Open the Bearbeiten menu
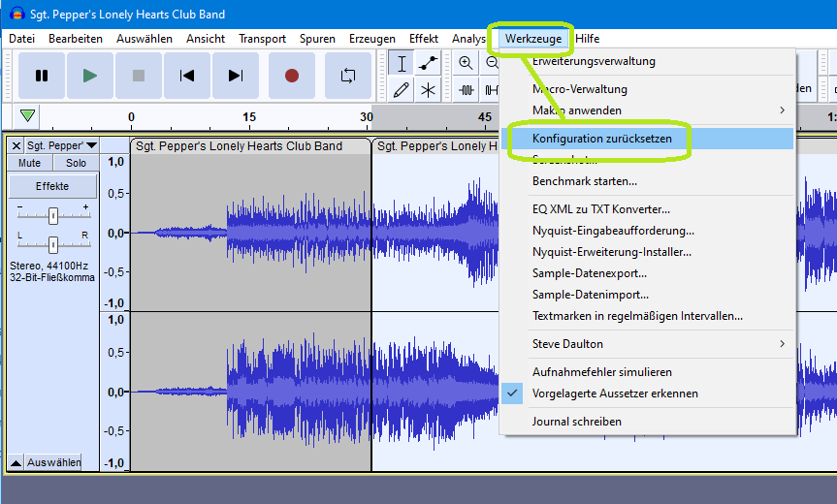This screenshot has width=837, height=504. click(76, 39)
